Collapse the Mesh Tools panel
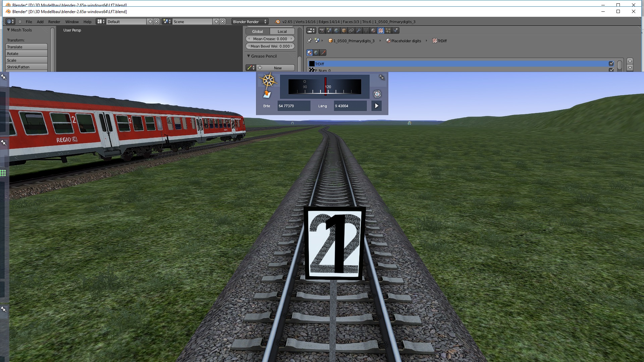This screenshot has height=362, width=644. coord(8,30)
